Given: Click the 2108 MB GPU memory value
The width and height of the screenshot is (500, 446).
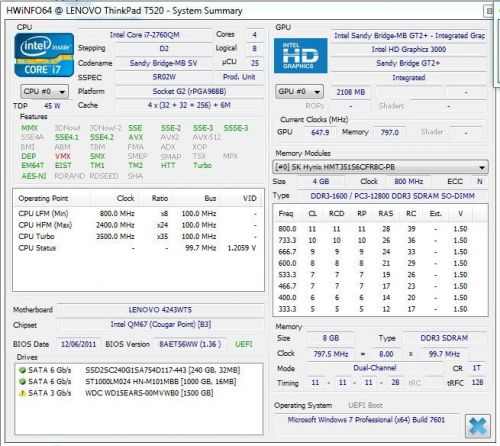Looking at the screenshot, I should coord(350,92).
